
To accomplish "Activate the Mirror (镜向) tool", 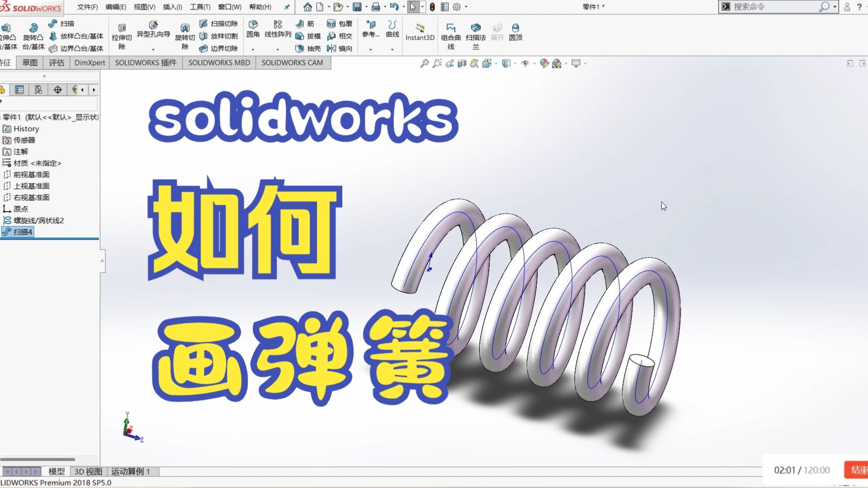I will tap(339, 48).
